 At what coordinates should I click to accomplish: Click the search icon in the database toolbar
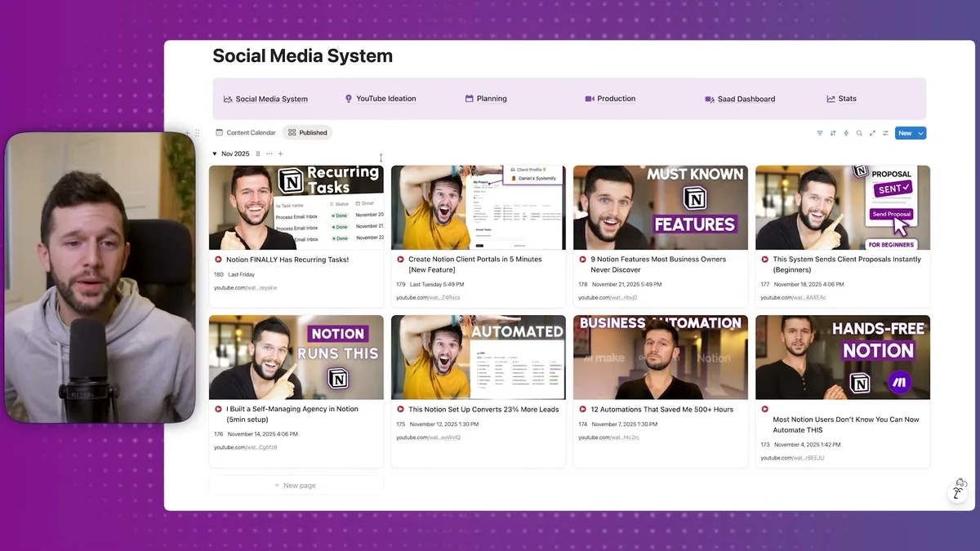pos(859,132)
